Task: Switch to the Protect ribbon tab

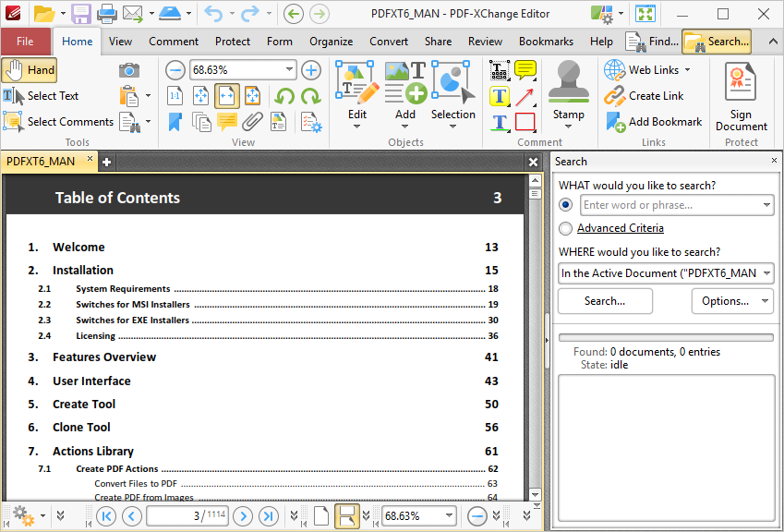Action: [x=233, y=42]
